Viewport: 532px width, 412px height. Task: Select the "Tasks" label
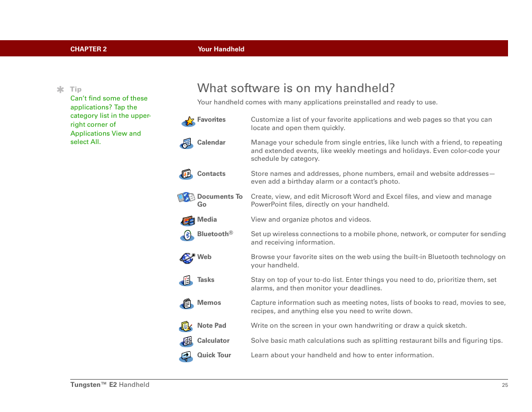coord(206,280)
